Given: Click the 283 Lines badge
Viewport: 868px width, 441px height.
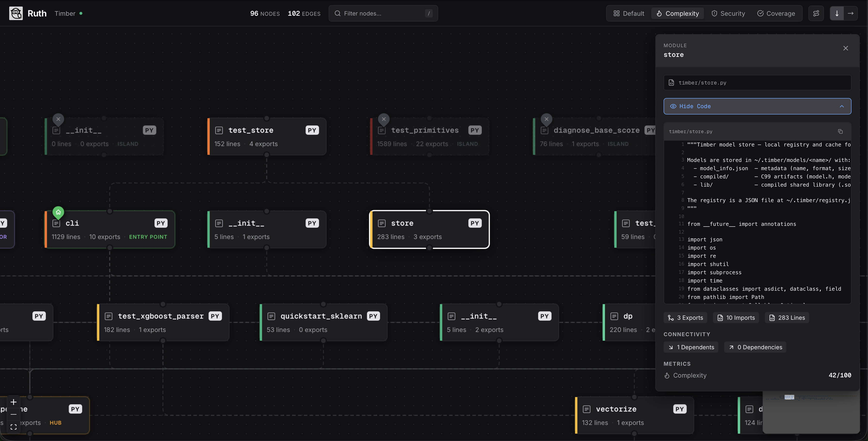Looking at the screenshot, I should tap(787, 318).
